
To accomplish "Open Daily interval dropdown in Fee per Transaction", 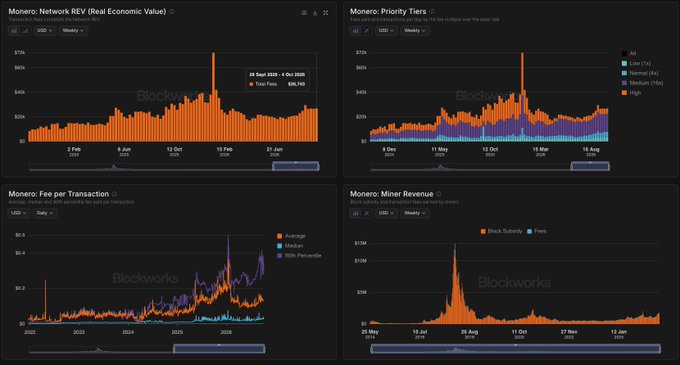I will [45, 213].
